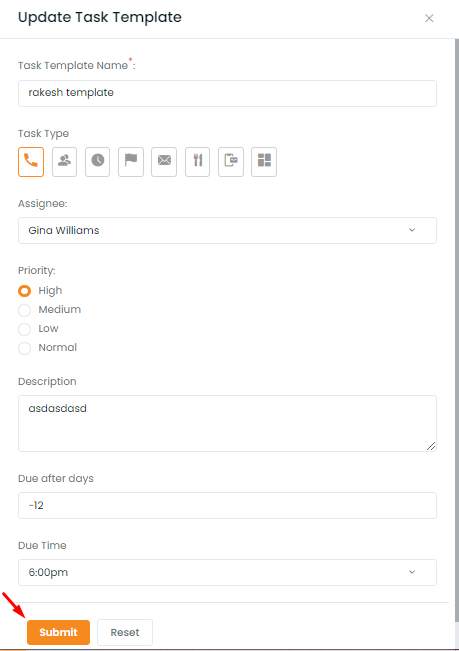Open the Assignee dropdown showing Gina Williams
Viewport: 459px width, 651px height.
click(x=227, y=230)
